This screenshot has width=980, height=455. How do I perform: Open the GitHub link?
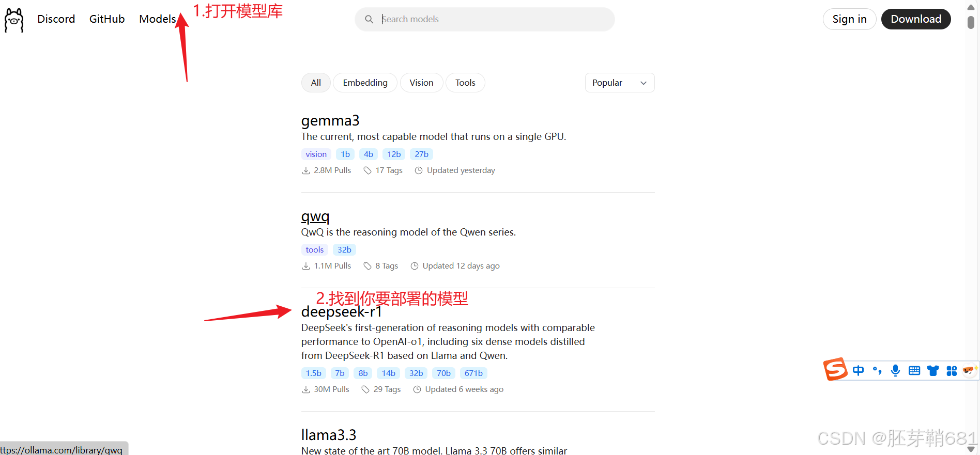(x=107, y=19)
